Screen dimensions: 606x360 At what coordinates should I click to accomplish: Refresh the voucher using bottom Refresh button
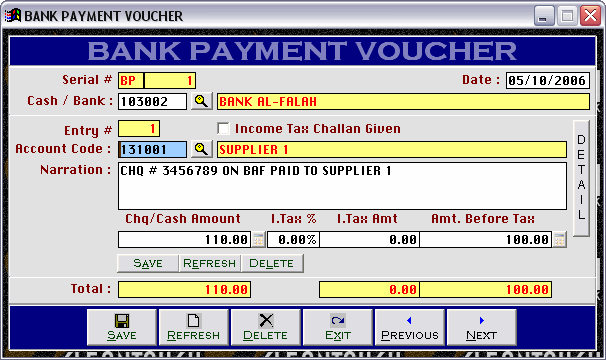point(194,327)
